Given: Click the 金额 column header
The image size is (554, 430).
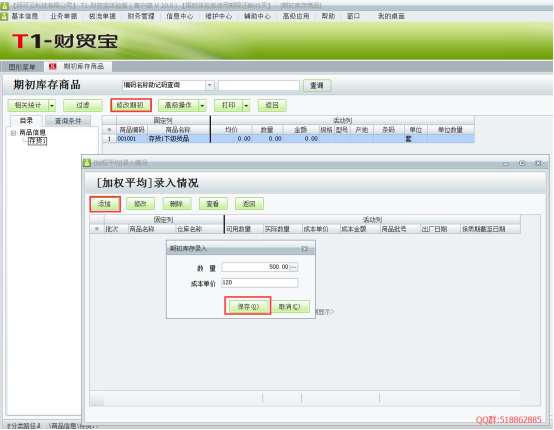Looking at the screenshot, I should click(301, 130).
